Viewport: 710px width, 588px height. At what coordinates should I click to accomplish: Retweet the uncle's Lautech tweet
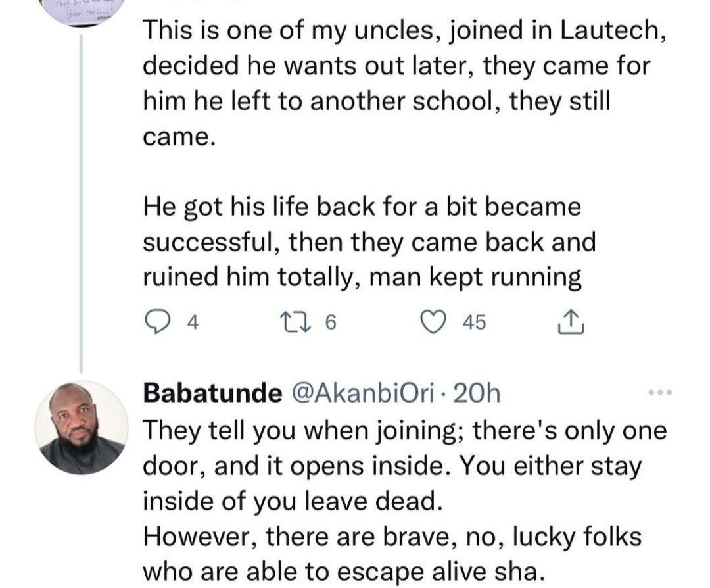[288, 322]
